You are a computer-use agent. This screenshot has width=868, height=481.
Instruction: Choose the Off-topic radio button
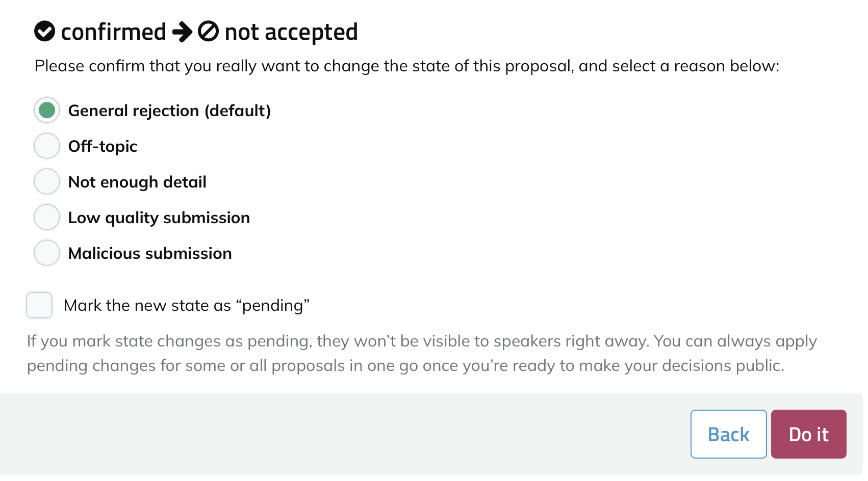(47, 146)
